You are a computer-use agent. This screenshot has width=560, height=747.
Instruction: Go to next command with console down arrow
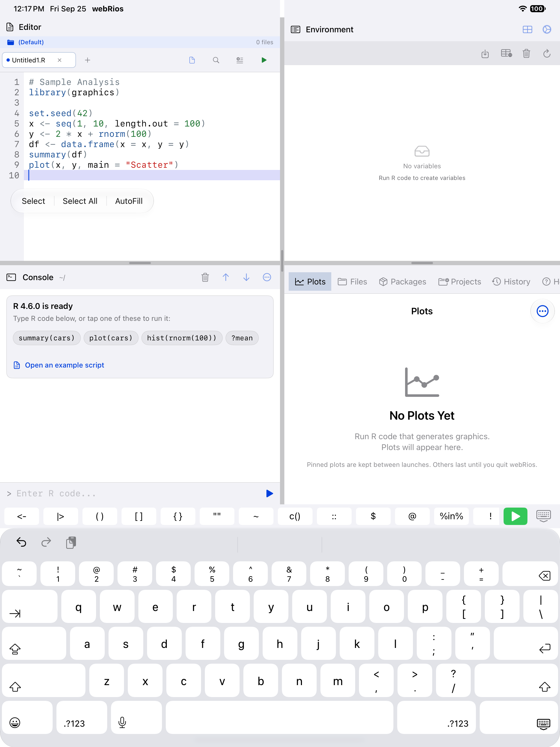(x=246, y=277)
